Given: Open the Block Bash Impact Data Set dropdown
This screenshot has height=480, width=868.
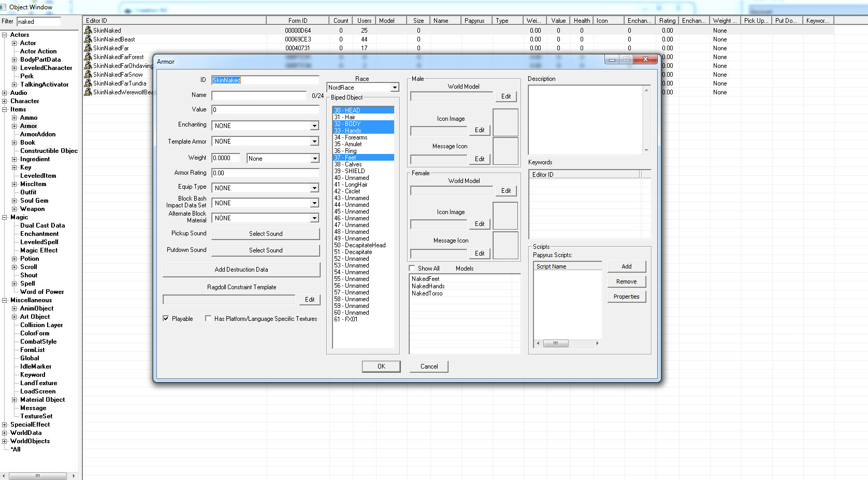Looking at the screenshot, I should [314, 203].
